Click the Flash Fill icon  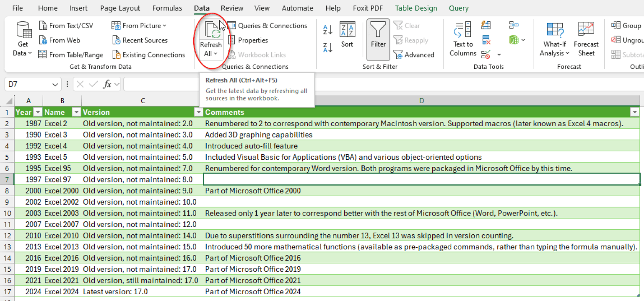[x=486, y=25]
